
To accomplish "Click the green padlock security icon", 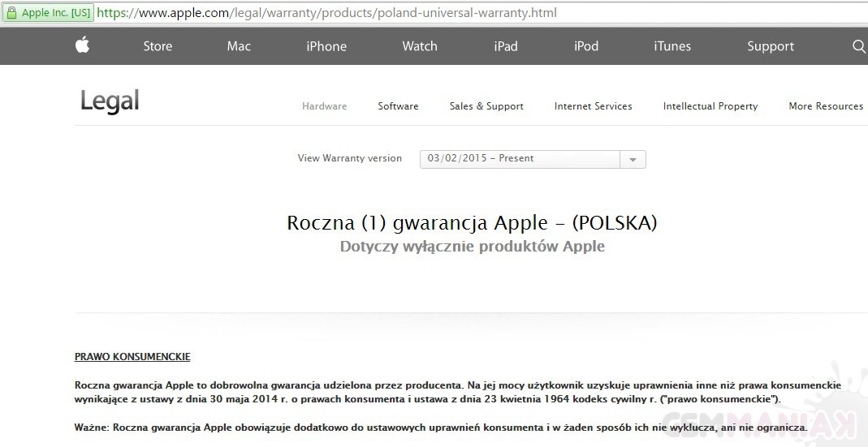I will tap(12, 13).
